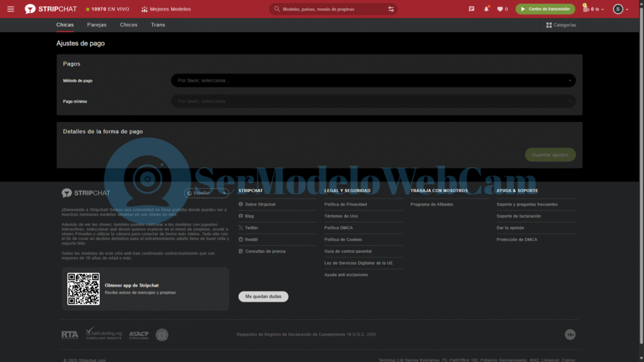The height and width of the screenshot is (362, 644).
Task: Click the 18+ badge icon
Action: [x=570, y=335]
